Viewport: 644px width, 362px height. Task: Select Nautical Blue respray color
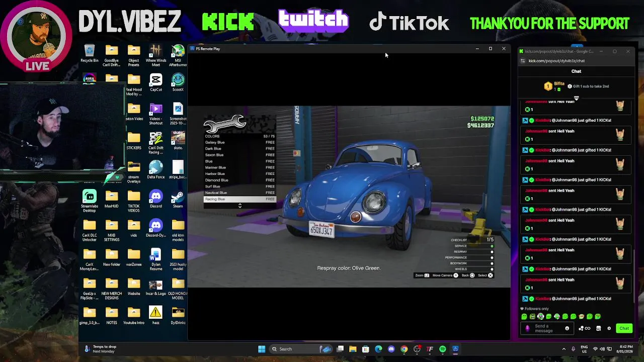click(x=239, y=193)
